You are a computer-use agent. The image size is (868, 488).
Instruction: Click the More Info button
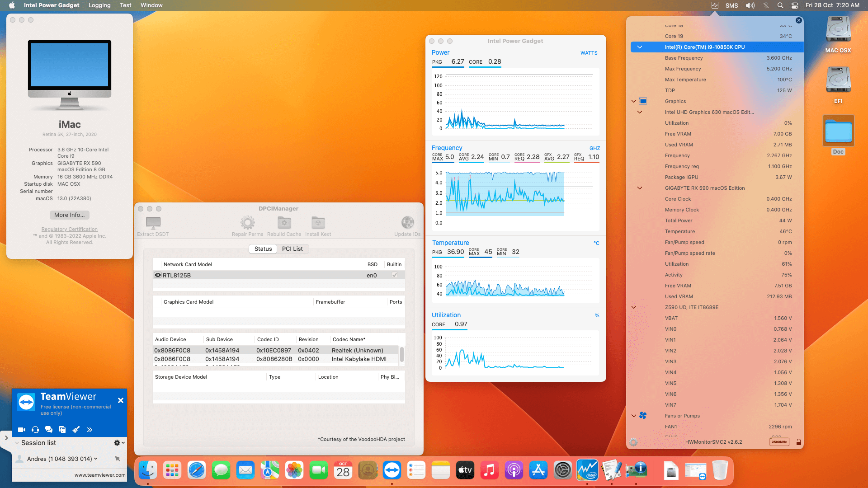(x=69, y=215)
